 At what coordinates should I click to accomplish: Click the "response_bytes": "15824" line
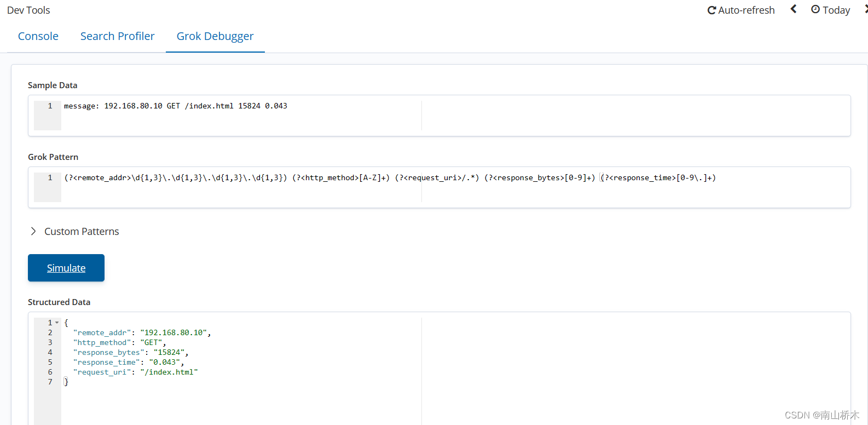click(131, 352)
